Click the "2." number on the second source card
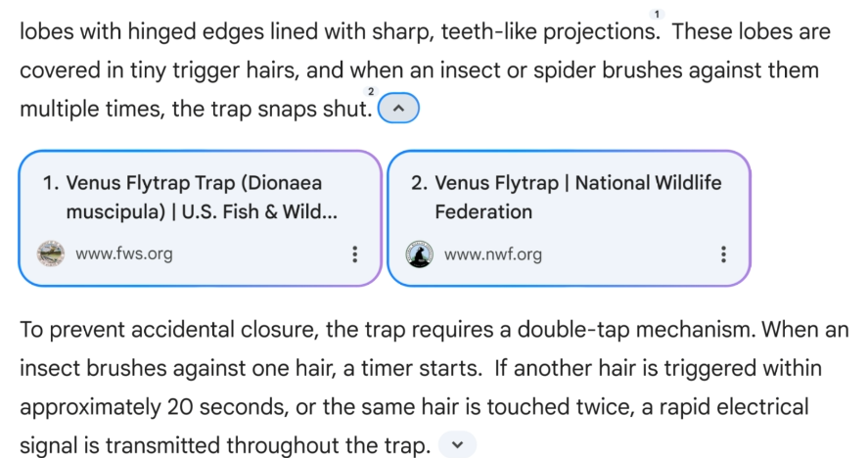The height and width of the screenshot is (458, 868). point(419,183)
